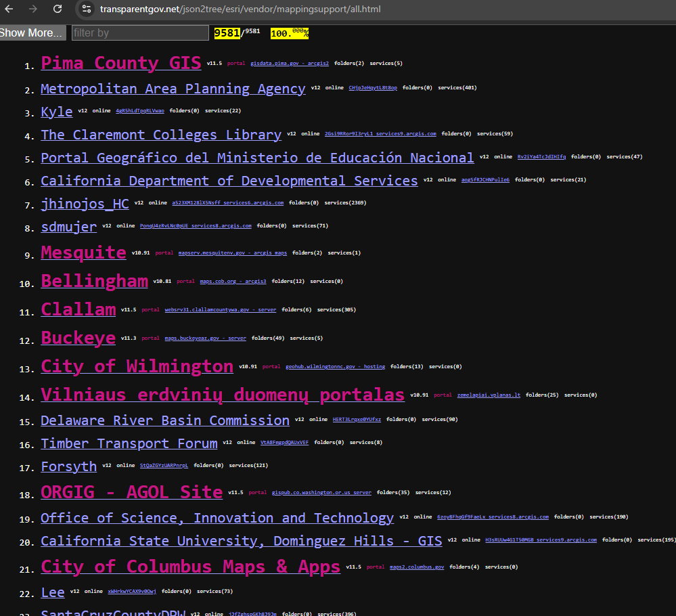This screenshot has height=616, width=676.
Task: Click gispub.co.washington.or.us server link
Action: click(321, 493)
